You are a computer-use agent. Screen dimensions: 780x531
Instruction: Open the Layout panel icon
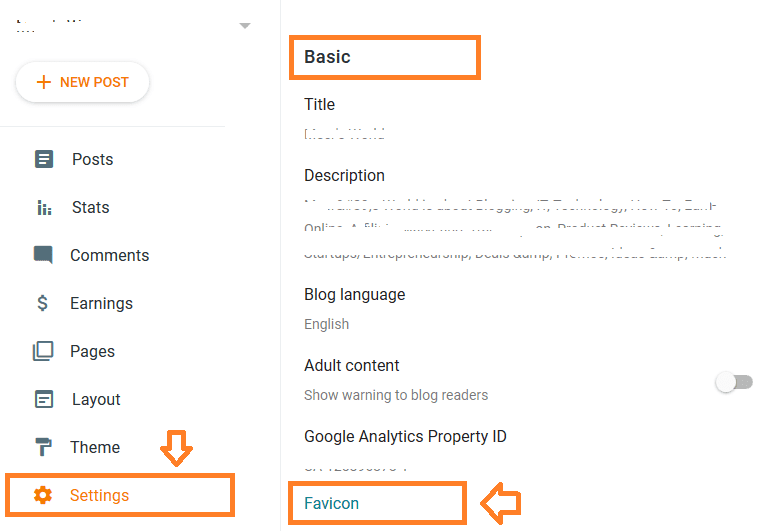44,399
